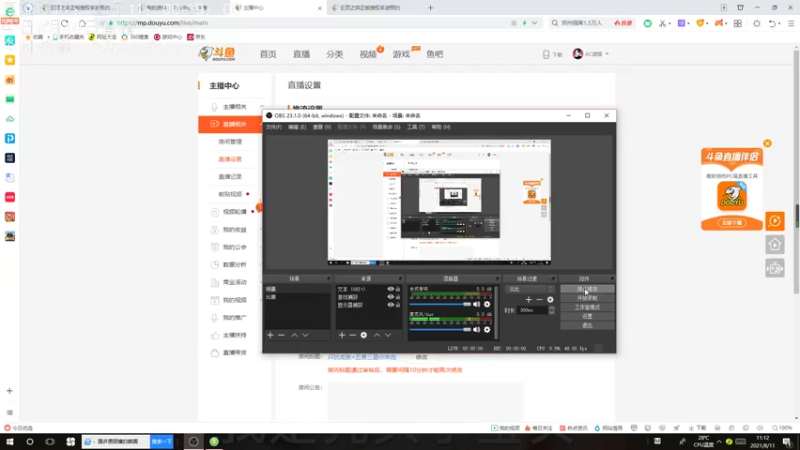
Task: Move source down in sources panel
Action: click(388, 335)
